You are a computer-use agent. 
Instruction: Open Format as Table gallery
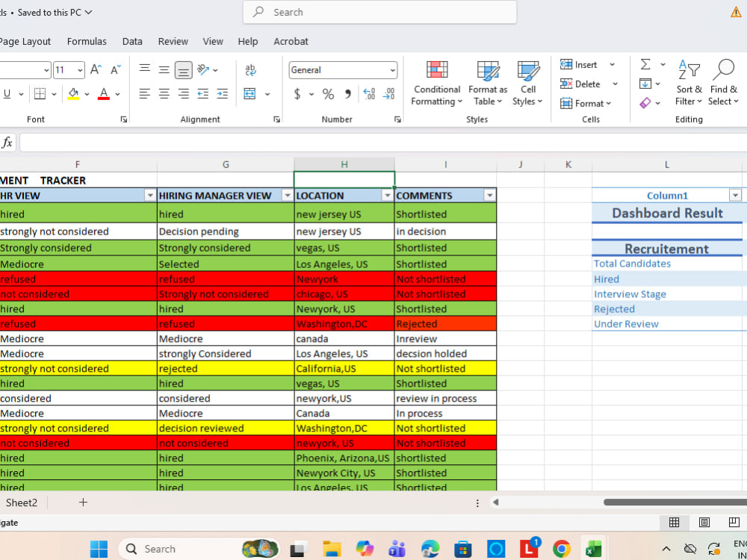488,84
